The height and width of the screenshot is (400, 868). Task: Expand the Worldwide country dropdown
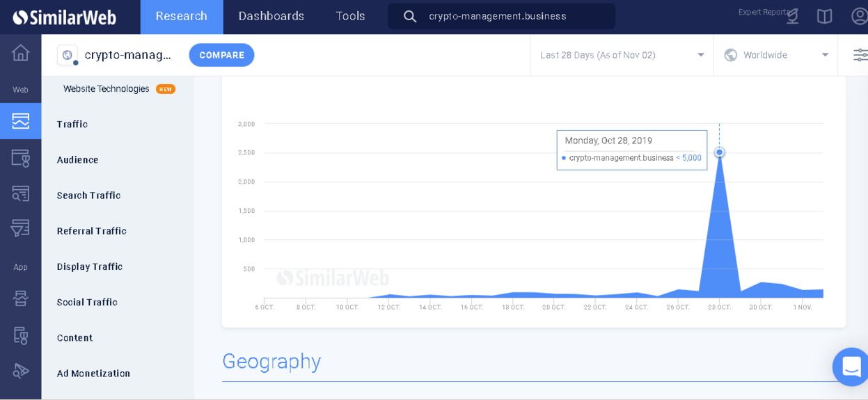pos(776,55)
